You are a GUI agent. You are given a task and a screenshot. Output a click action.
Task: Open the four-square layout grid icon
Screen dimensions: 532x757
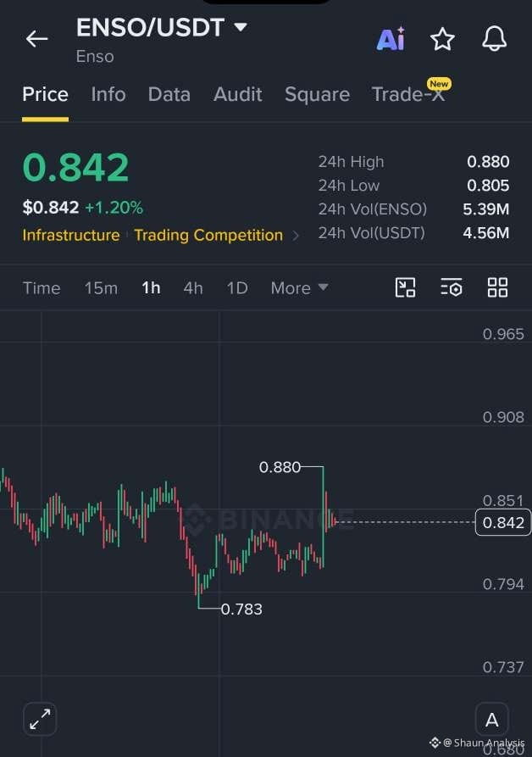pyautogui.click(x=497, y=287)
